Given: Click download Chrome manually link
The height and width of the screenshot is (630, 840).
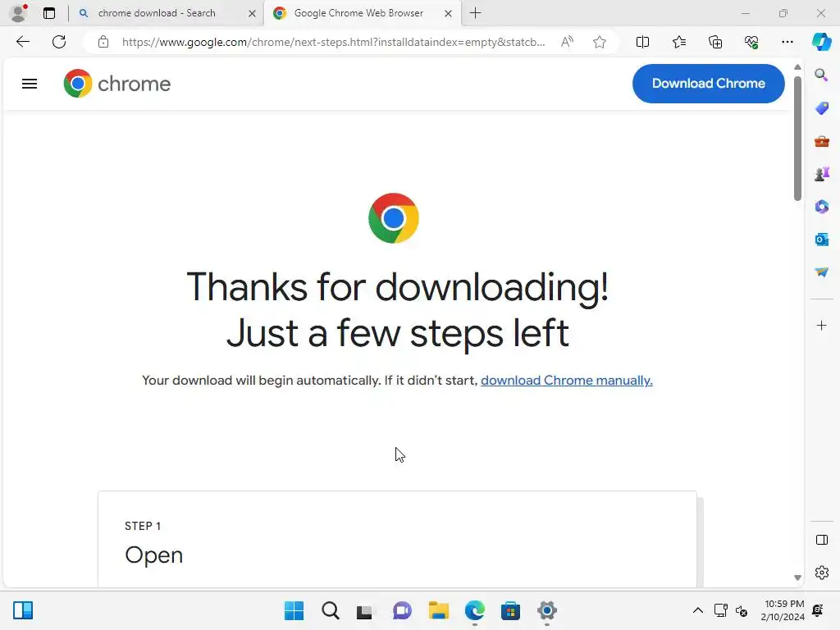Looking at the screenshot, I should [566, 381].
